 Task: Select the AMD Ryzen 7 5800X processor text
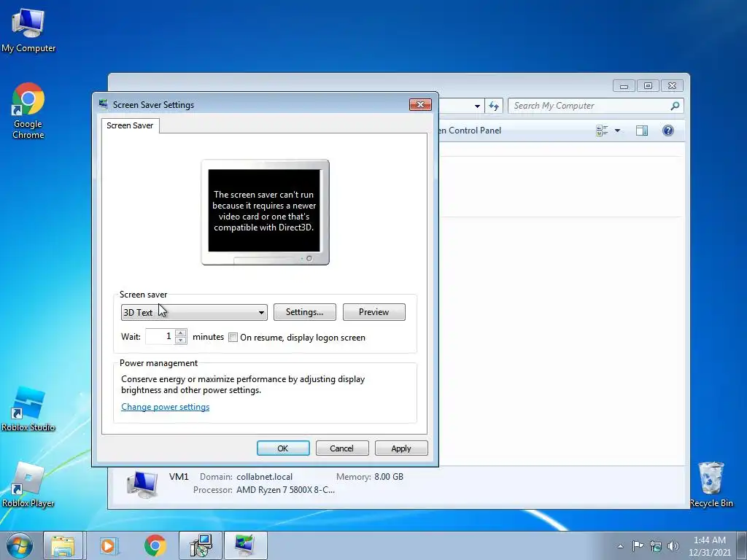[x=285, y=489]
